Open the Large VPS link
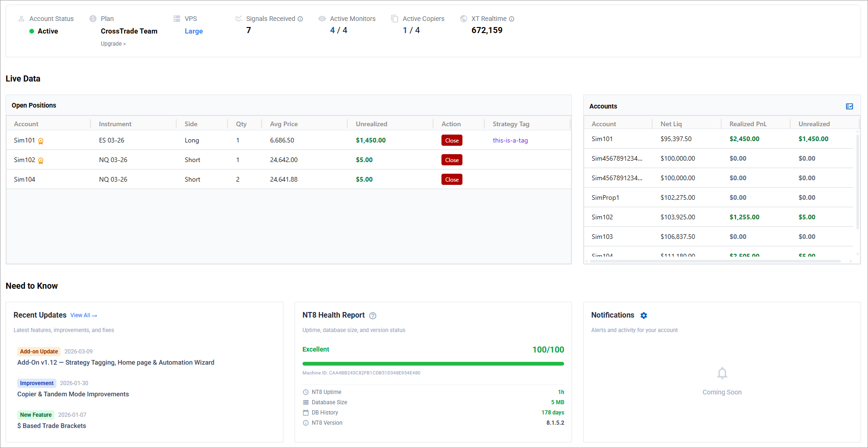Screen dimensions: 868x448 pos(193,31)
